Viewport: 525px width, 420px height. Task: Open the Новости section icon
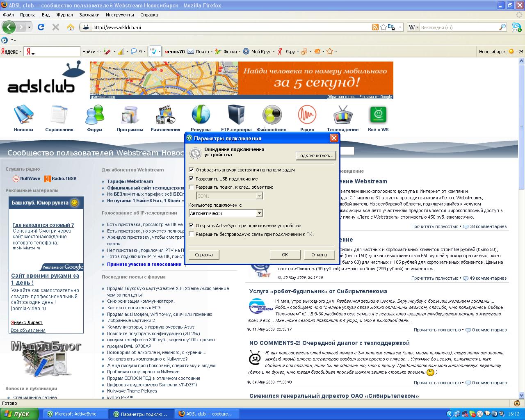(23, 115)
